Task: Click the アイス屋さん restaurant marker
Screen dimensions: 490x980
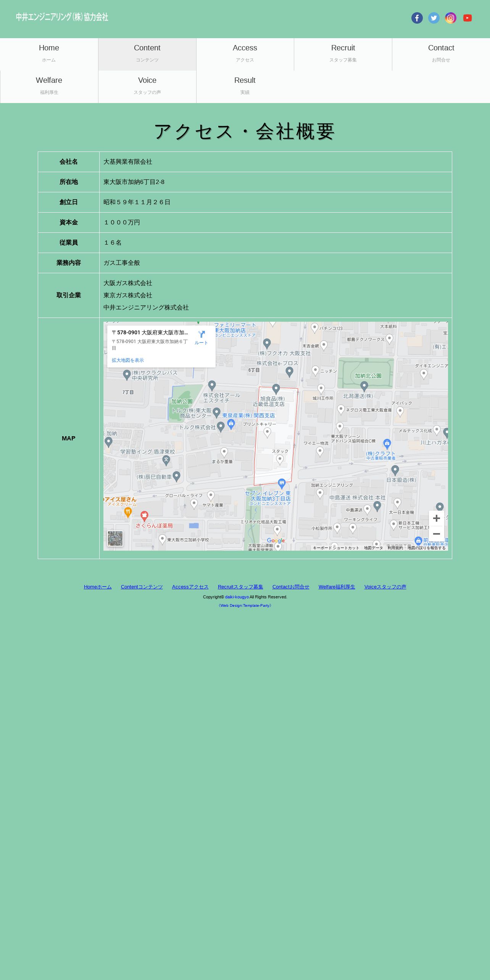Action: [x=128, y=512]
